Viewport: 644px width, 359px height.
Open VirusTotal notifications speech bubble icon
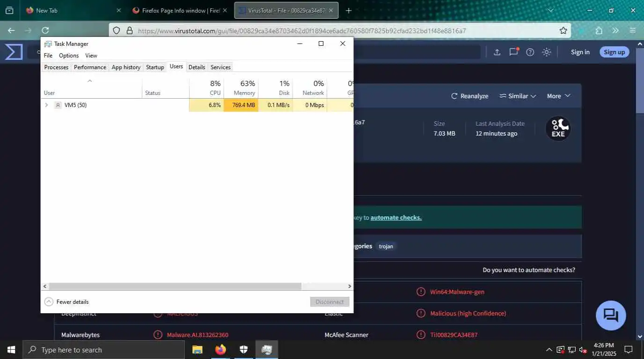click(x=513, y=52)
